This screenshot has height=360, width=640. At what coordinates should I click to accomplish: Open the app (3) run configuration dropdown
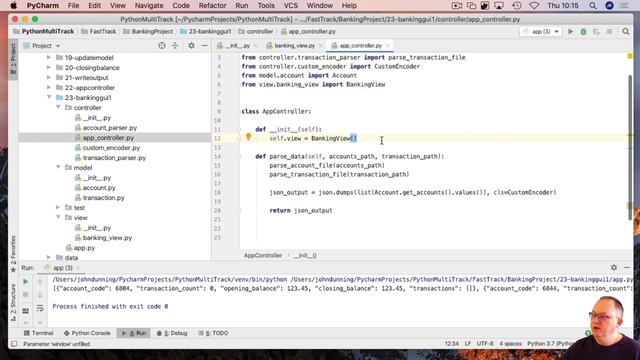tap(541, 31)
